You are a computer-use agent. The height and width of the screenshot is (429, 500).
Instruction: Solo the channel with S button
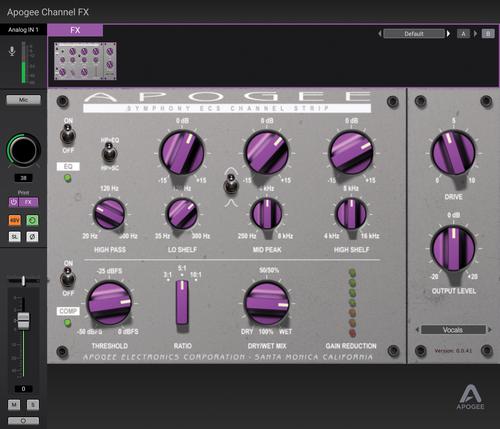(x=33, y=405)
